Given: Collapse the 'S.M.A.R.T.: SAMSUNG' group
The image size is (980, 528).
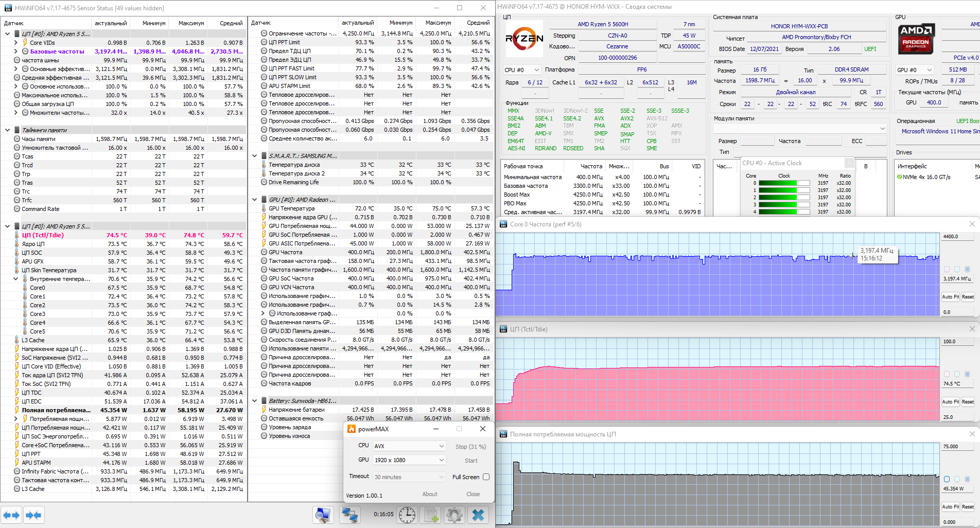Looking at the screenshot, I should pyautogui.click(x=254, y=156).
